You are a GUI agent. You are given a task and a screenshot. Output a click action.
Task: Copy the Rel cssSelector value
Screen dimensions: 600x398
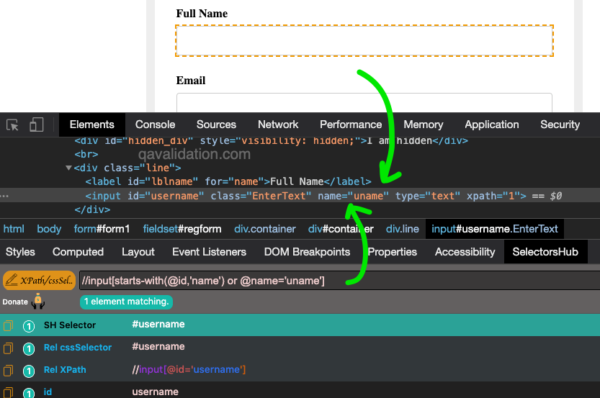coord(8,348)
